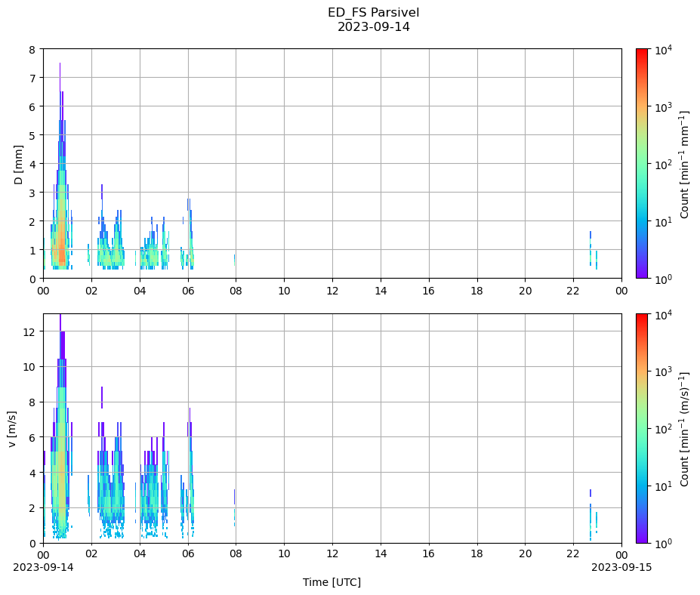Click the "Time [UTC]" x-axis label
This screenshot has height=595, width=700.
[x=331, y=582]
